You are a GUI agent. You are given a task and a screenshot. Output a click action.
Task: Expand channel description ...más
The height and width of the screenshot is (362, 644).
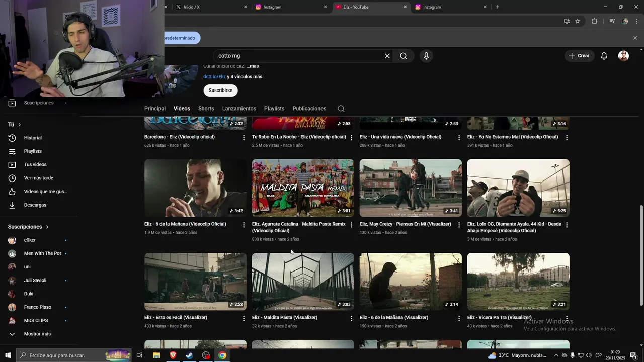click(x=253, y=66)
